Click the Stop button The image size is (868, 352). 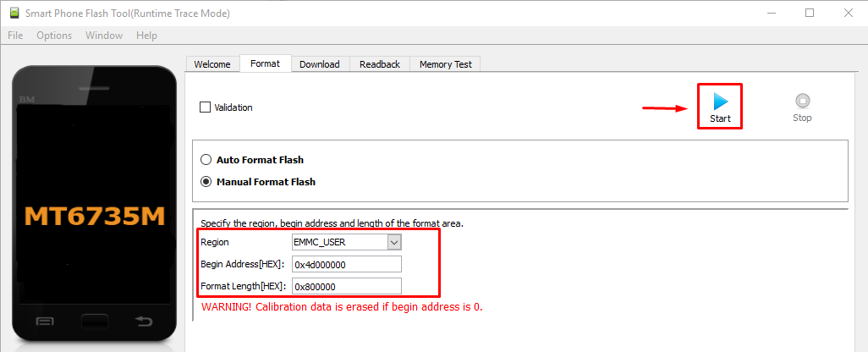pos(801,107)
